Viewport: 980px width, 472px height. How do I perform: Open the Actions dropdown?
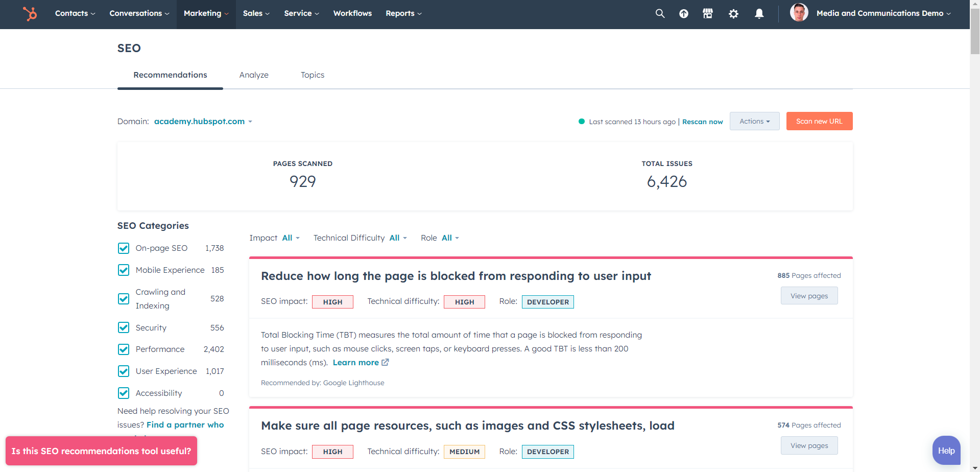pyautogui.click(x=754, y=121)
